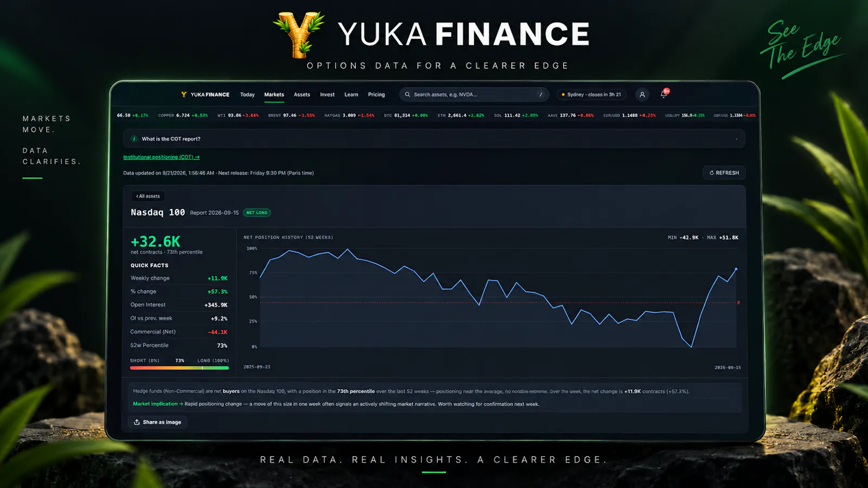Screen dimensions: 868x488
Task: Focus the Search assets input field
Action: 474,94
